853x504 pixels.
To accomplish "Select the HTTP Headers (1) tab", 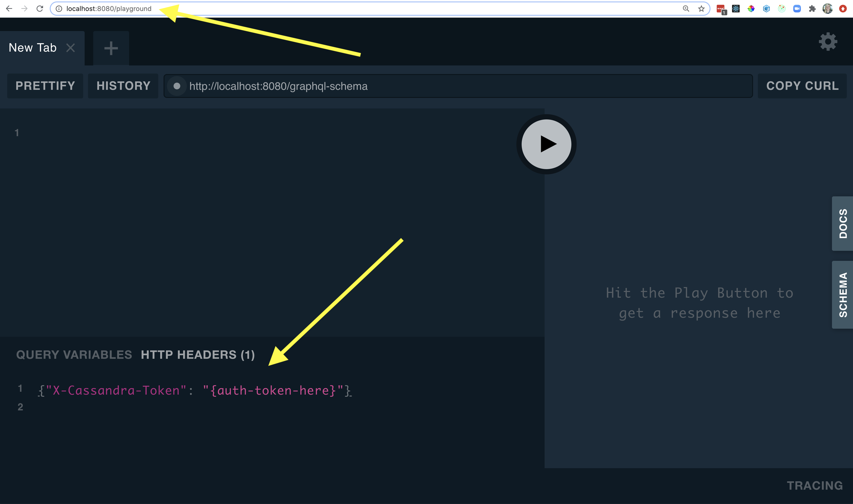I will (197, 354).
